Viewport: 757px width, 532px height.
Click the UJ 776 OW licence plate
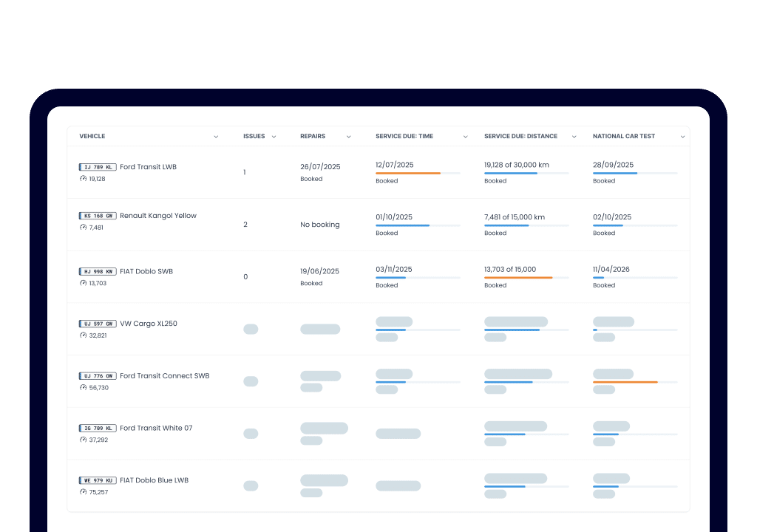(x=98, y=376)
